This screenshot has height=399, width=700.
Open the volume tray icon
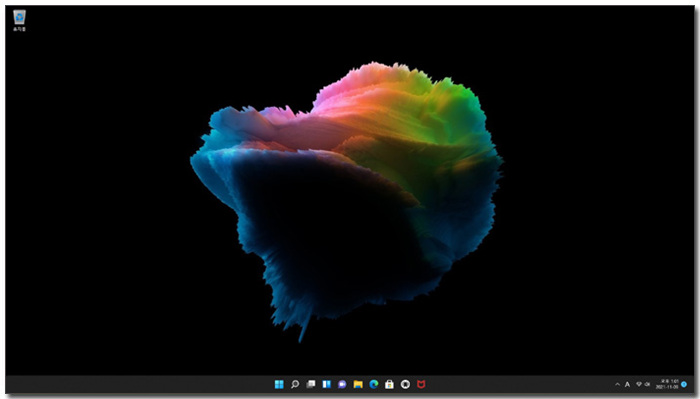[647, 384]
